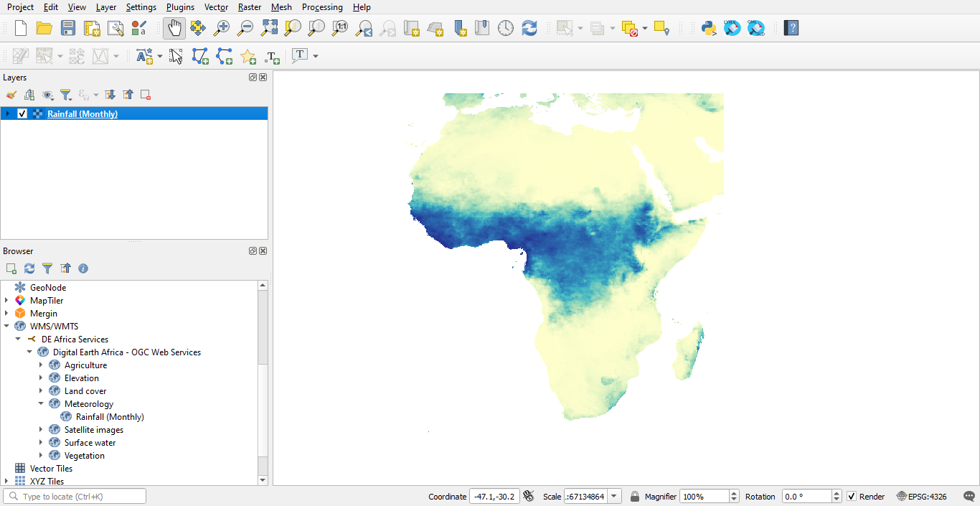Toggle the scale lock padlock

click(x=636, y=496)
